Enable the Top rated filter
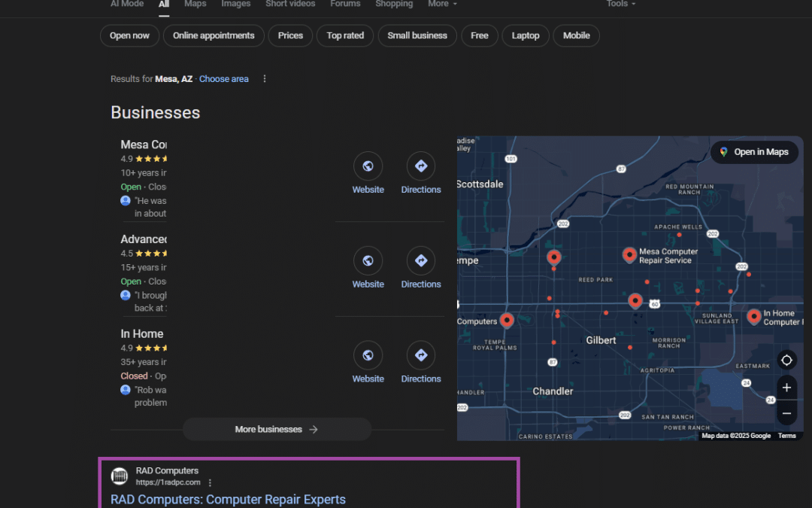 click(344, 35)
